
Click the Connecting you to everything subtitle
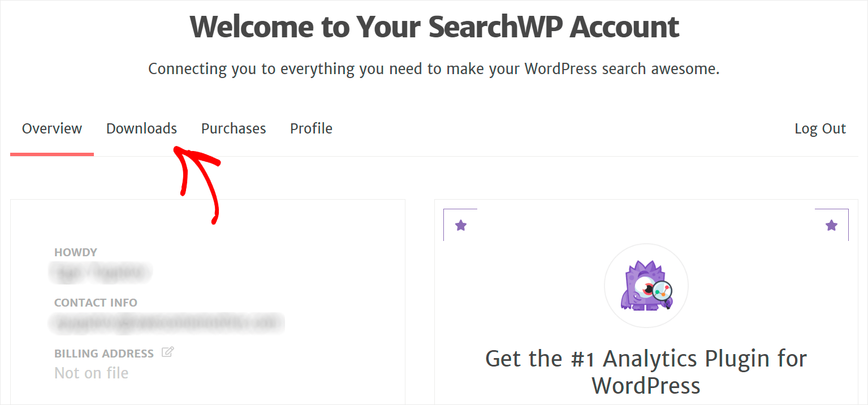[x=434, y=69]
